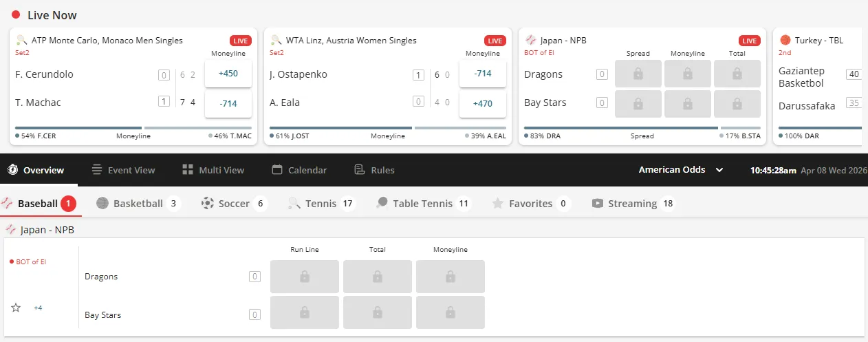Select A. Eala moneyline +470
The image size is (868, 342).
[x=483, y=103]
